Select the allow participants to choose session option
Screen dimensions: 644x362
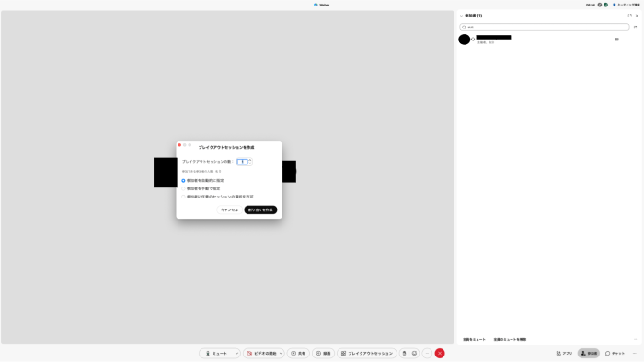(x=183, y=197)
